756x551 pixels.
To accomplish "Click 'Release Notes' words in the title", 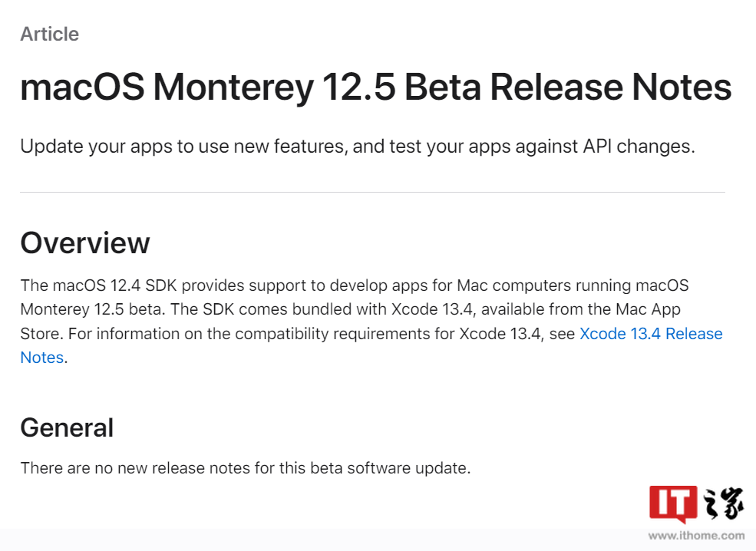I will (x=611, y=87).
